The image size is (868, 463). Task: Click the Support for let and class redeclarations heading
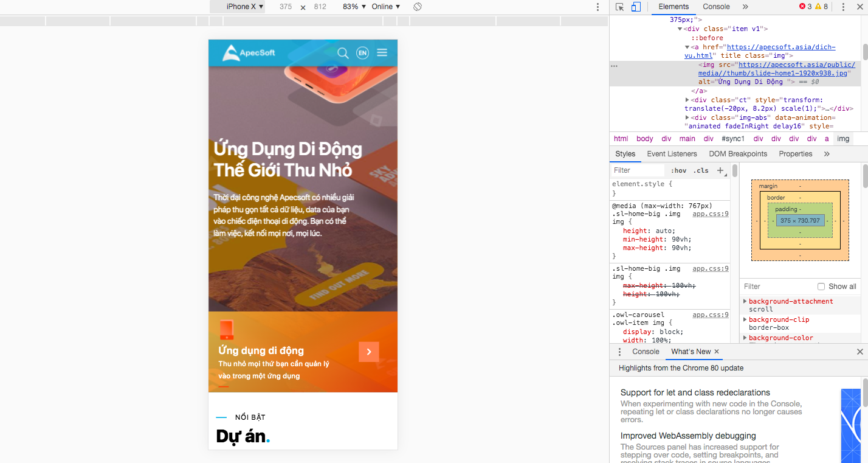point(695,392)
